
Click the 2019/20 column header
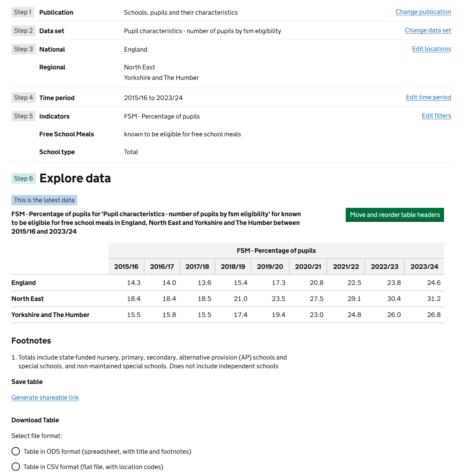tap(270, 267)
